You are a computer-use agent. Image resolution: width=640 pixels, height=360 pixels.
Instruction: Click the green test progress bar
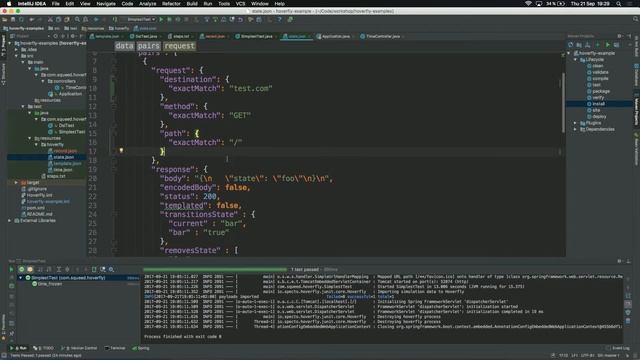click(215, 269)
